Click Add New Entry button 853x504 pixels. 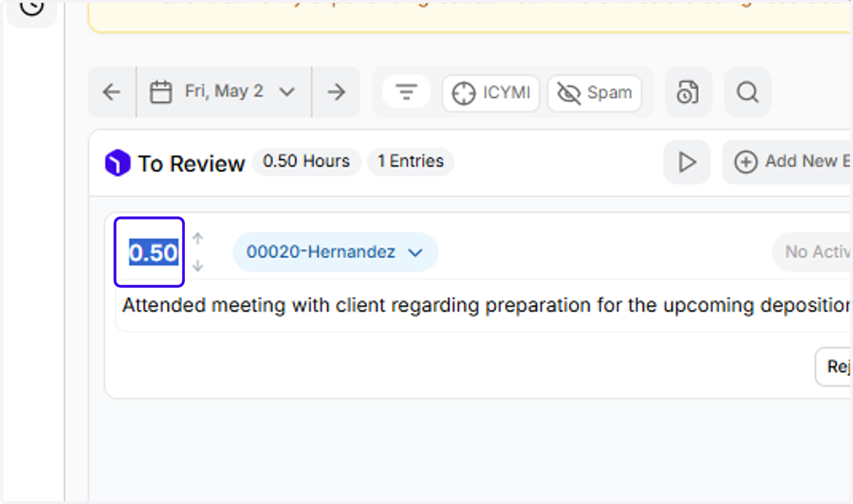click(788, 162)
